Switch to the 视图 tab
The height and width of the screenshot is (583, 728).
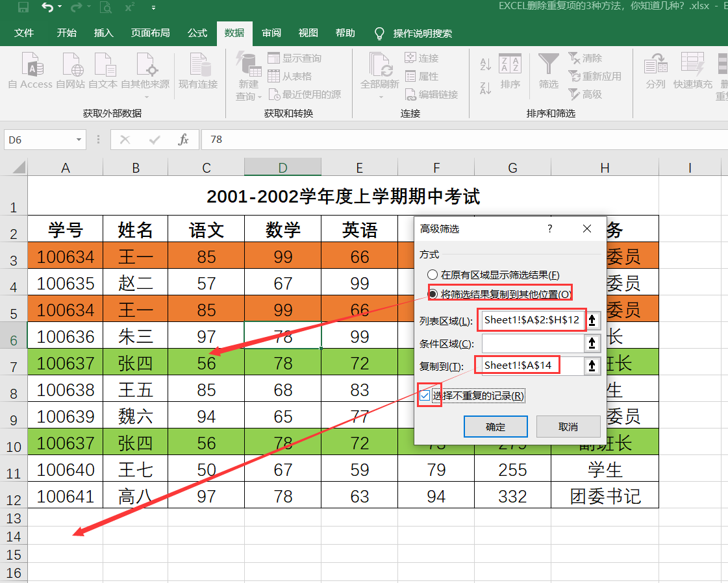tap(308, 33)
